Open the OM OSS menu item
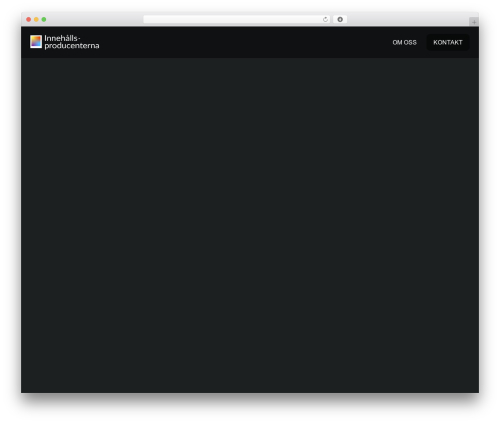 [404, 43]
